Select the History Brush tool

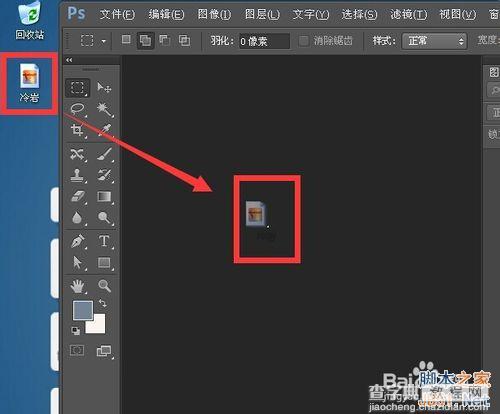coord(104,175)
